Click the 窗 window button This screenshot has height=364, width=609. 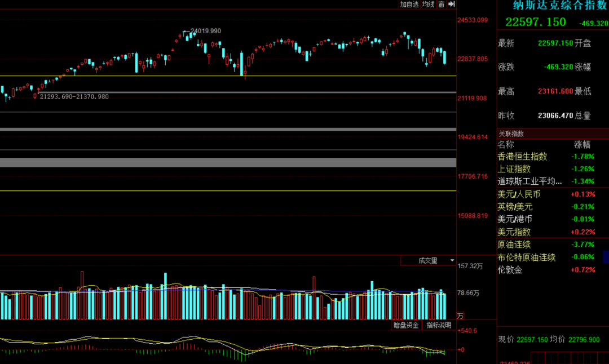pyautogui.click(x=441, y=5)
